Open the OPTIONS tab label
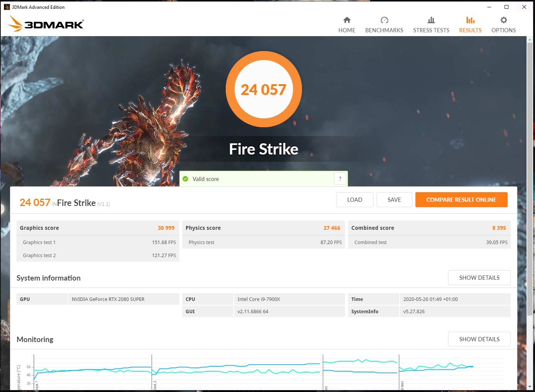The image size is (535, 392). click(503, 30)
